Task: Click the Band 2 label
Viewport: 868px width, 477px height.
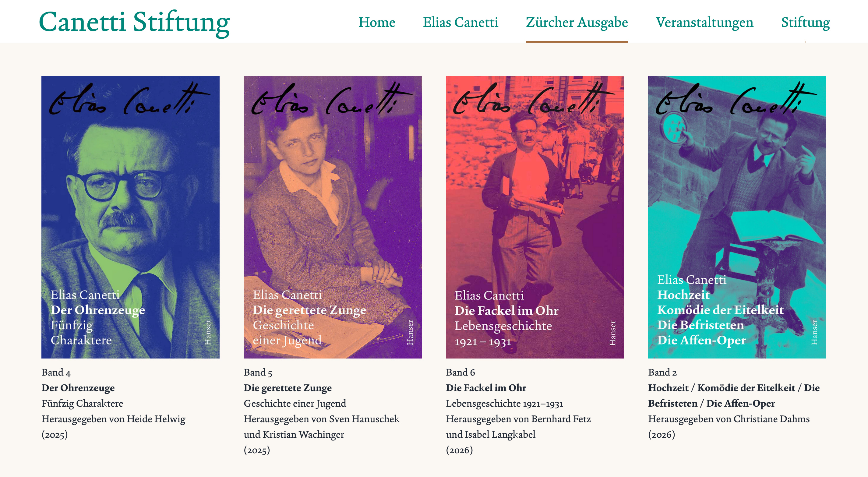Action: (662, 372)
